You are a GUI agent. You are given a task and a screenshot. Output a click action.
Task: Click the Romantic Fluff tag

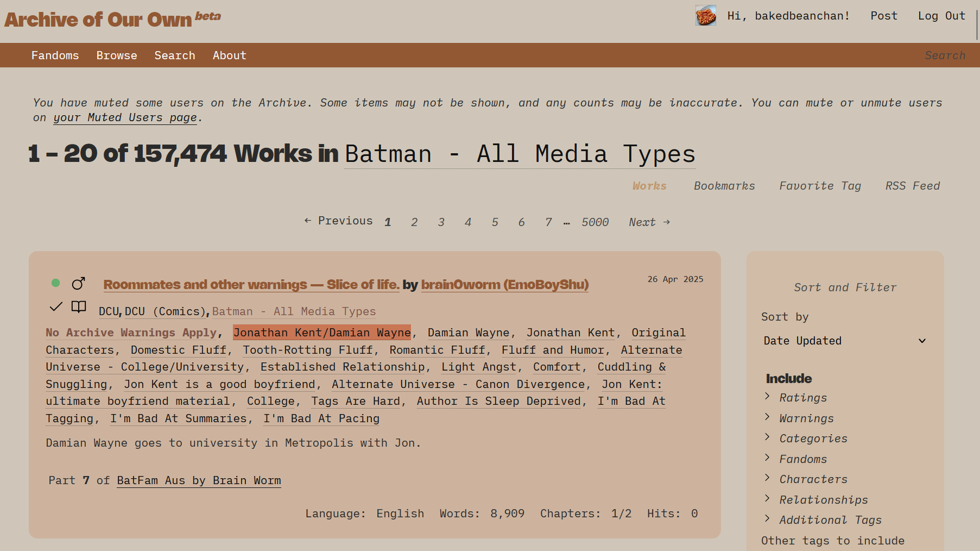pos(438,350)
